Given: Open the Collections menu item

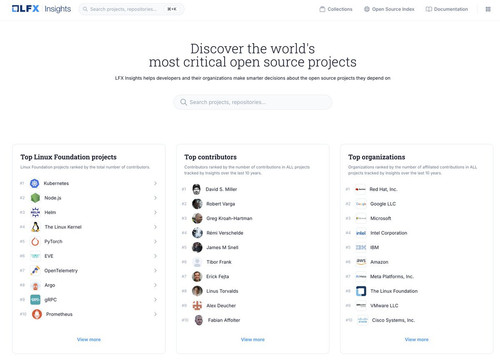Looking at the screenshot, I should 336,9.
